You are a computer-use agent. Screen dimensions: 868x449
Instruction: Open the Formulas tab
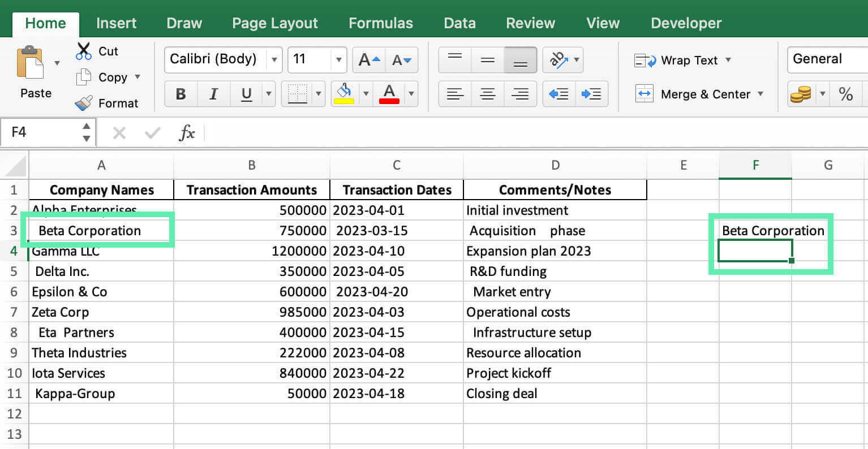381,23
